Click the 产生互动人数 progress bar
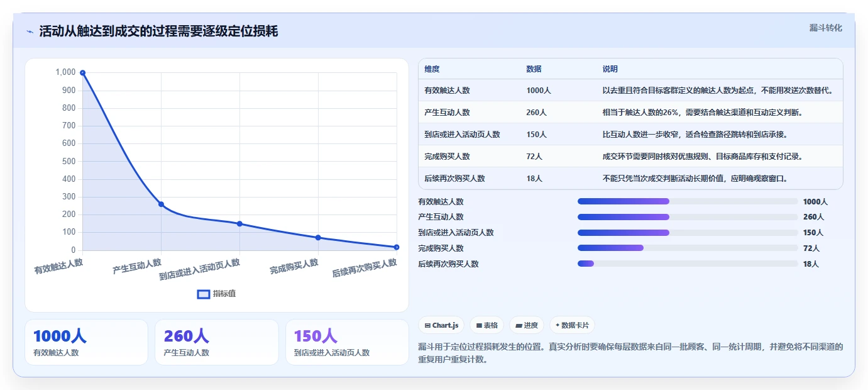This screenshot has height=390, width=868. point(688,217)
